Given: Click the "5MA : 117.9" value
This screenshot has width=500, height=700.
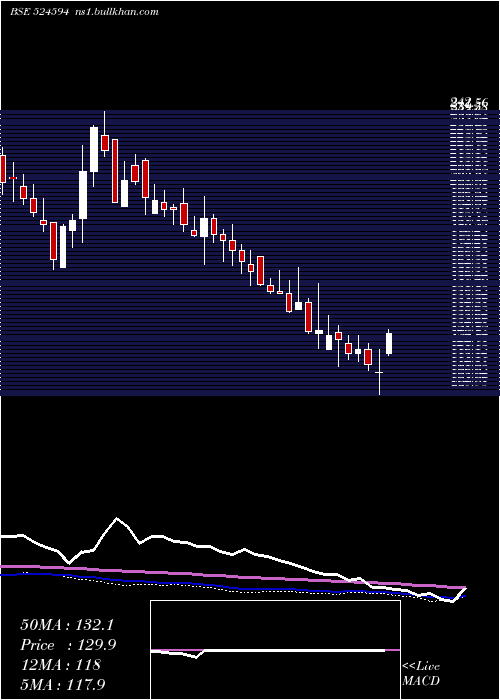Looking at the screenshot, I should coord(62,684).
